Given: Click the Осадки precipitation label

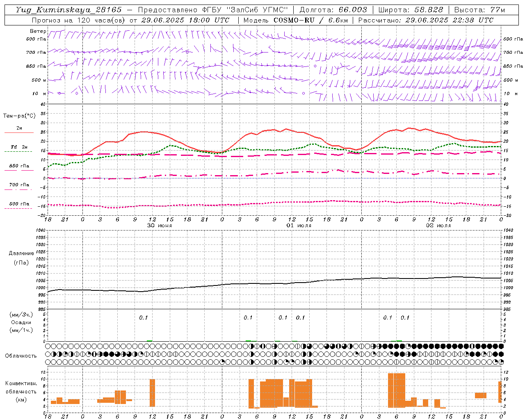Looking at the screenshot, I should click(21, 322).
